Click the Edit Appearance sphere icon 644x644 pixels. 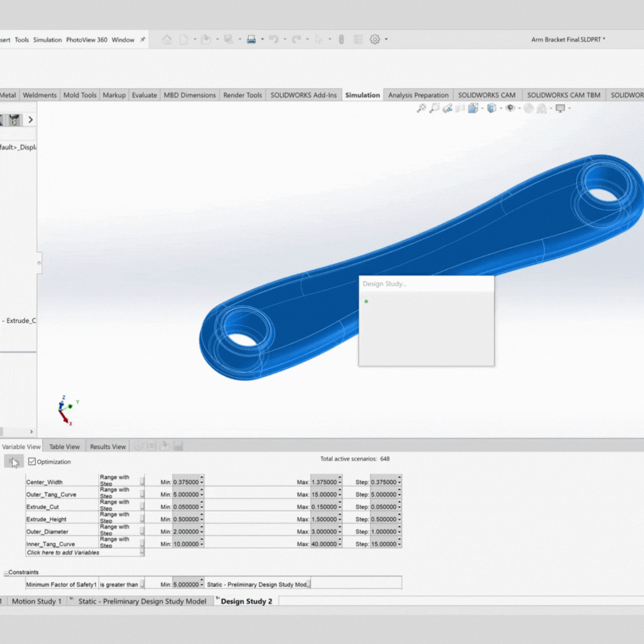528,109
